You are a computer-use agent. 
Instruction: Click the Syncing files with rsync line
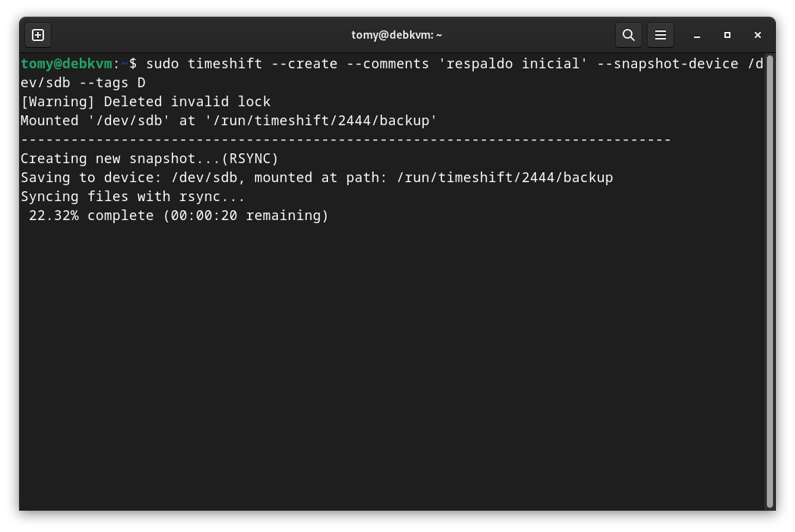(x=133, y=197)
